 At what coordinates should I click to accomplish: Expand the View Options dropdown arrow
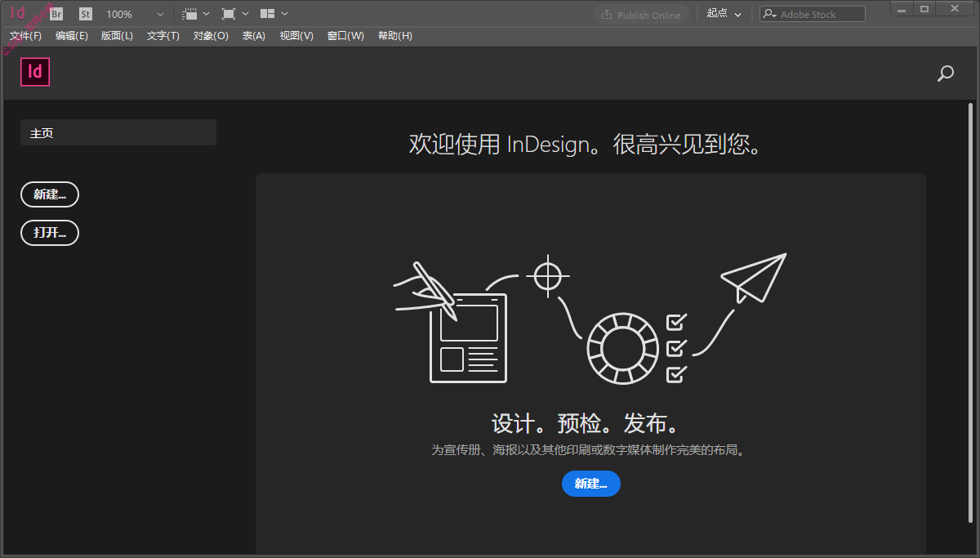click(x=206, y=14)
